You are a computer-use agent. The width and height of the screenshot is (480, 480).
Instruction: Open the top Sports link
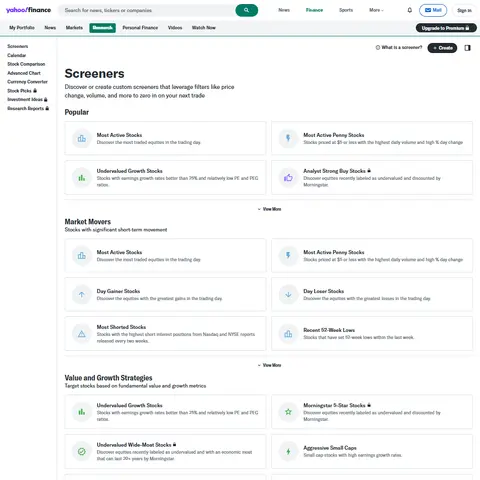346,10
